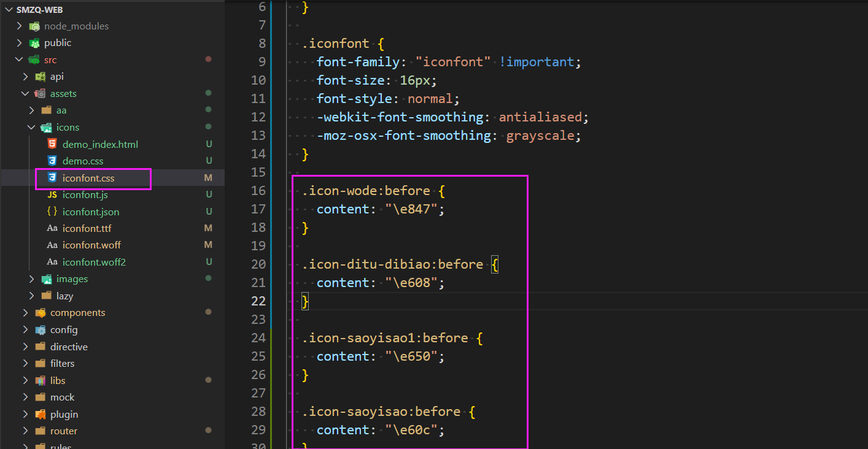This screenshot has height=449, width=868.
Task: Select the libs folder row
Action: 112,381
